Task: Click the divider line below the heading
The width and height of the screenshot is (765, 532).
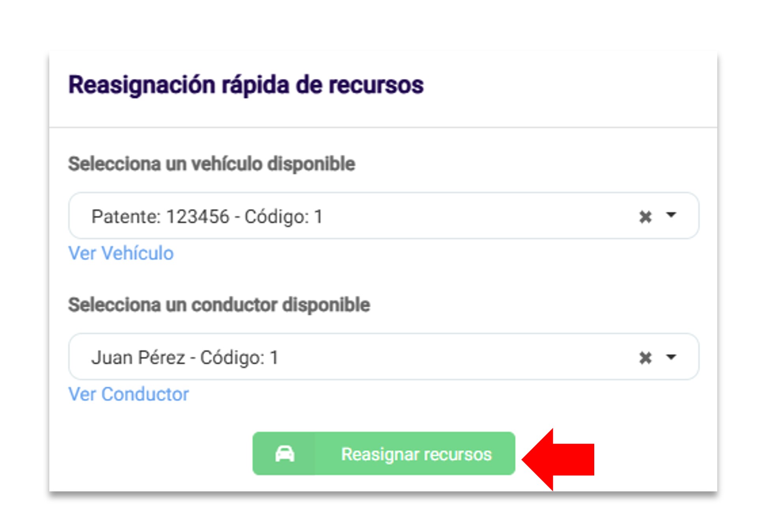Action: tap(382, 127)
